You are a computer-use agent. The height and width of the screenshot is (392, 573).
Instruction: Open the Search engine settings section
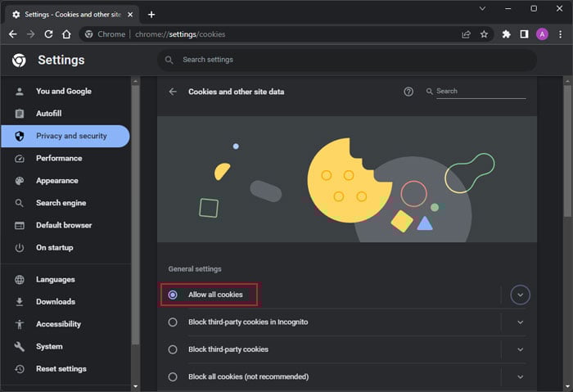pos(61,203)
